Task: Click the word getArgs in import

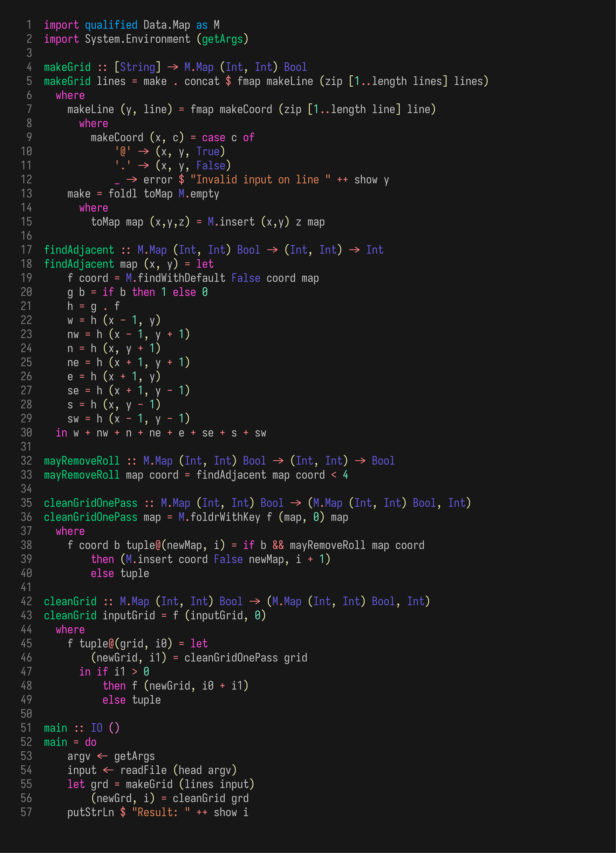Action: [x=222, y=39]
